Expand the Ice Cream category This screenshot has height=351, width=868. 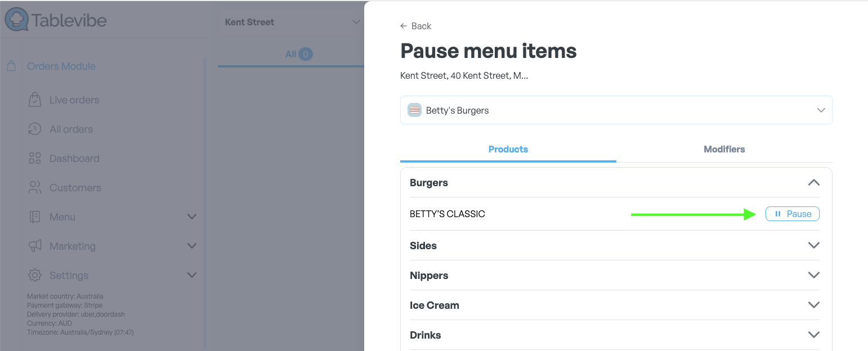[813, 305]
